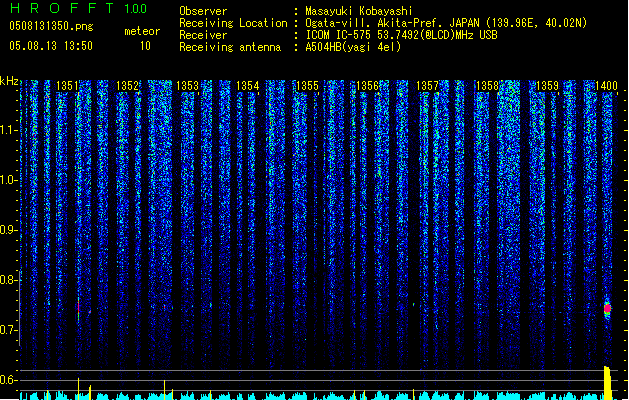Click the antenna A504HB(yagi 4el) text

coord(353,47)
